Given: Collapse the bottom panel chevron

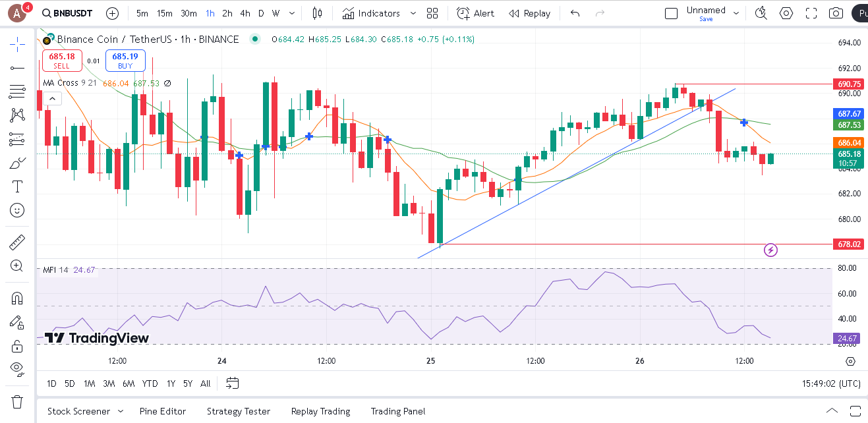Looking at the screenshot, I should [x=831, y=411].
